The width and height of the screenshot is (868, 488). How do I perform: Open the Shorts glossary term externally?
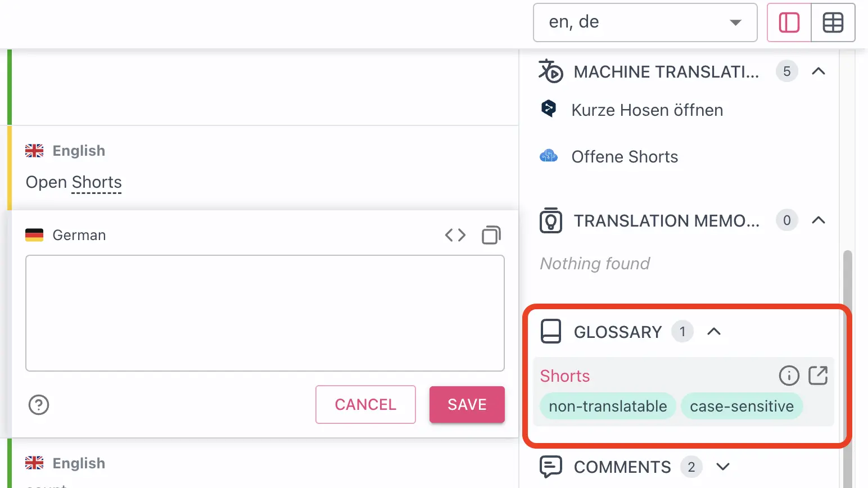(x=819, y=375)
